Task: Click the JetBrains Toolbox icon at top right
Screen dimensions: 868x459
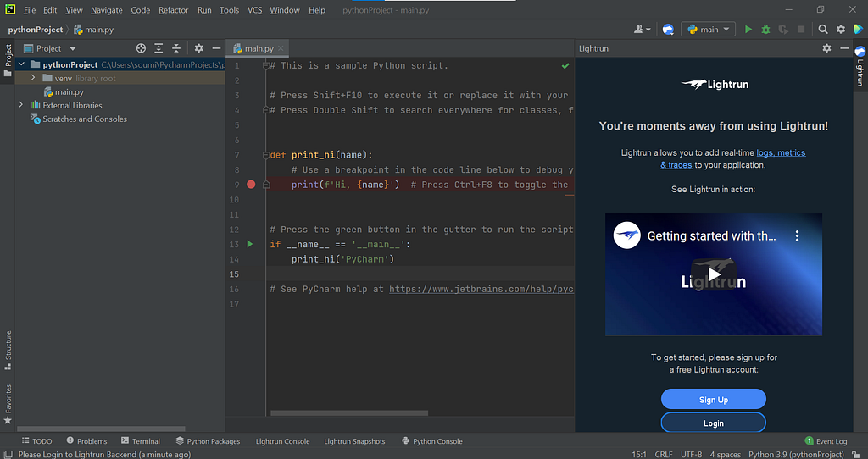Action: (858, 30)
